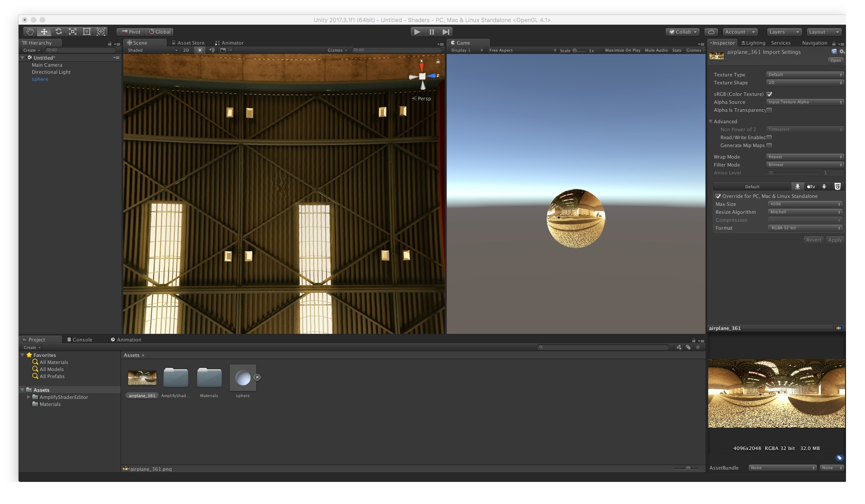Image resolution: width=865 pixels, height=504 pixels.
Task: Enable Maximize On Play in the Game view
Action: (622, 50)
